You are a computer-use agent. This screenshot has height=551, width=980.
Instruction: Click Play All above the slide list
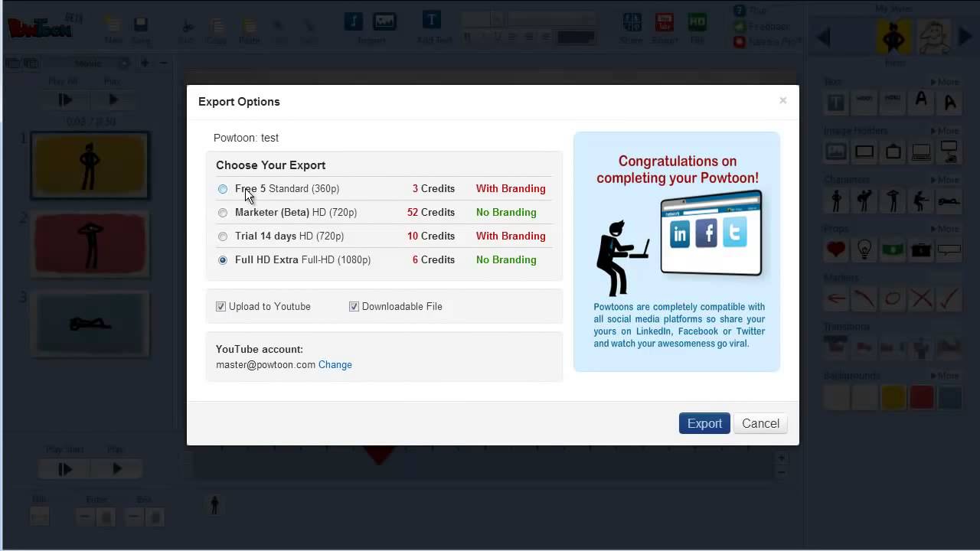pyautogui.click(x=65, y=99)
